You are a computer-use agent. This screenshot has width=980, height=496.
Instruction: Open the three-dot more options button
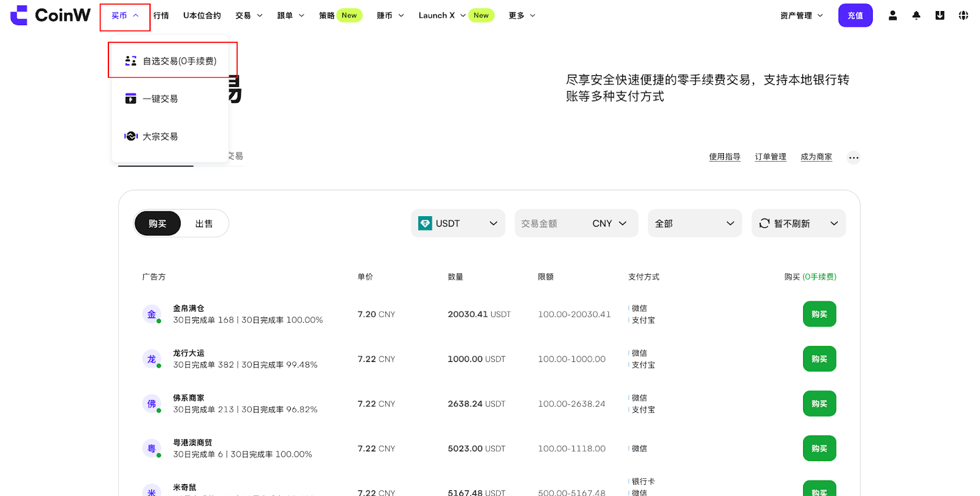point(854,158)
